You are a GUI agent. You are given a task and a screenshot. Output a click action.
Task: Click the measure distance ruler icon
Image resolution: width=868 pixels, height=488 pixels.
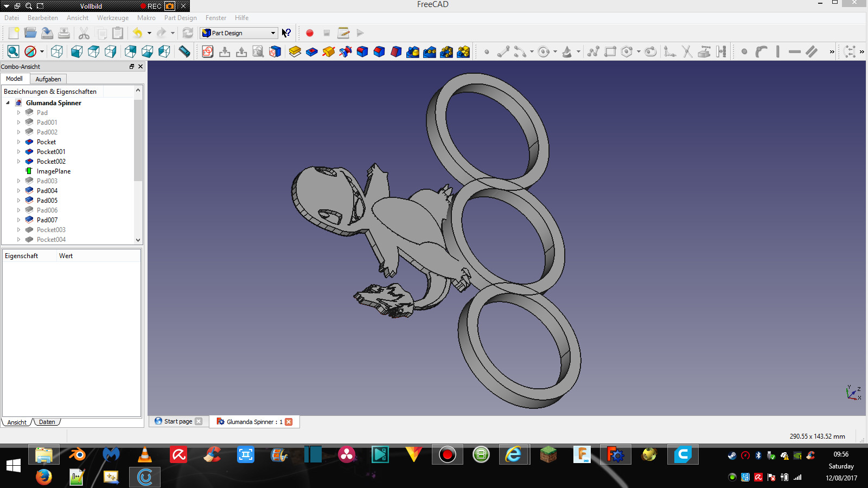click(184, 52)
